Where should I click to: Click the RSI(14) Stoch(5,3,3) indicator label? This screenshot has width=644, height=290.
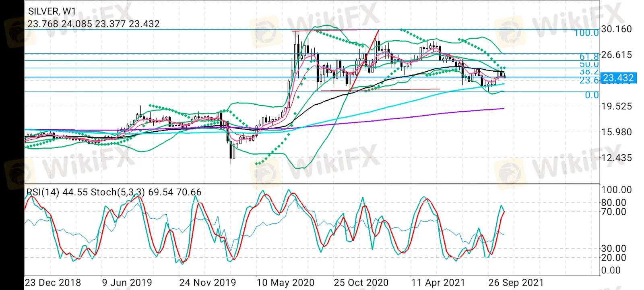click(114, 193)
